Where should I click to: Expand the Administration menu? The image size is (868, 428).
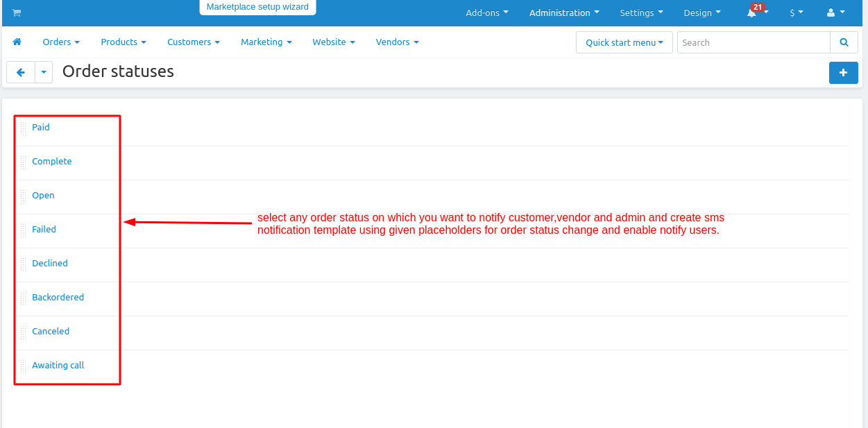(x=564, y=12)
